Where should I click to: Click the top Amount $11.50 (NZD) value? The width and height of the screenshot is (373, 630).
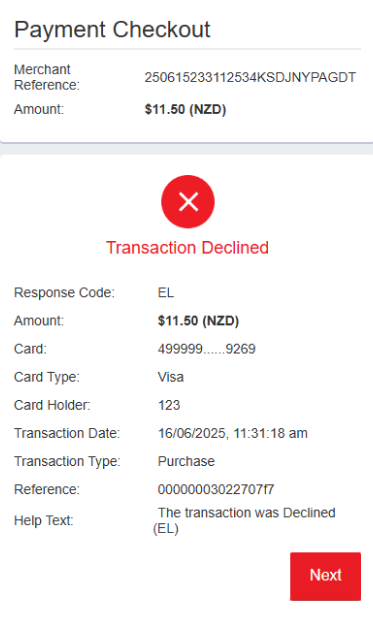point(185,109)
